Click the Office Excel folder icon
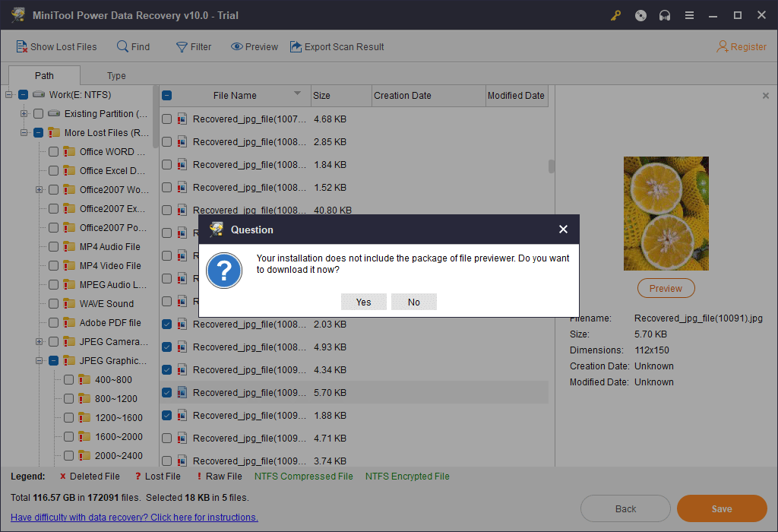This screenshot has height=532, width=778. tap(69, 170)
